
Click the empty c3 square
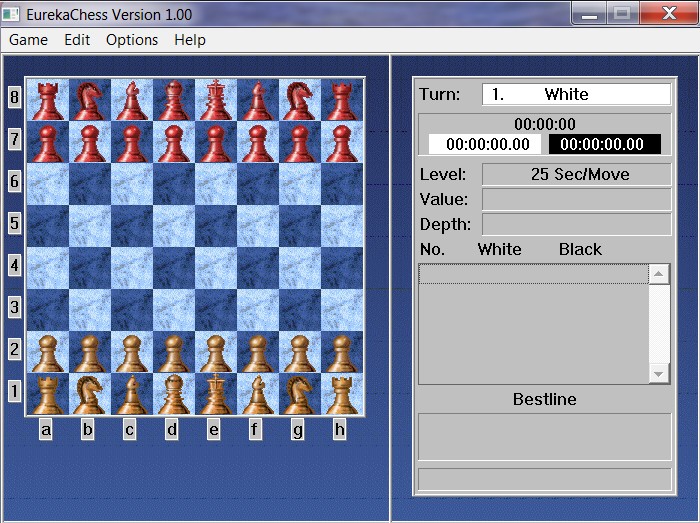[132, 310]
